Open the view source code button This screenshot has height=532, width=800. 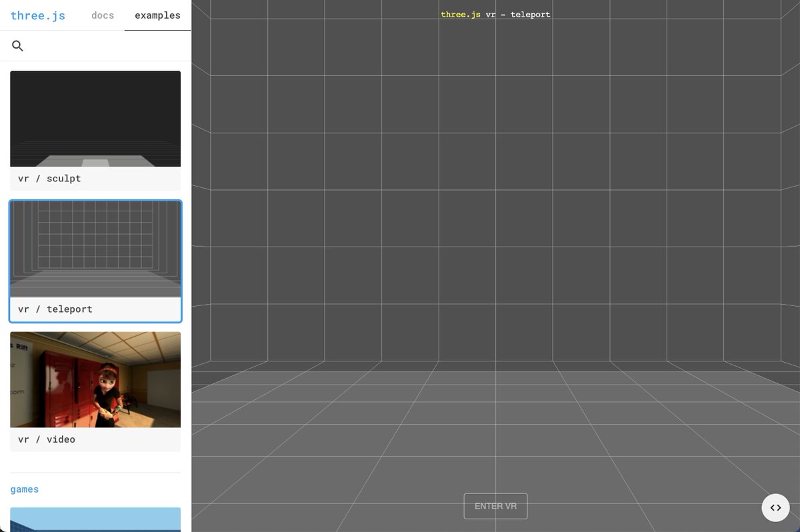(x=775, y=508)
